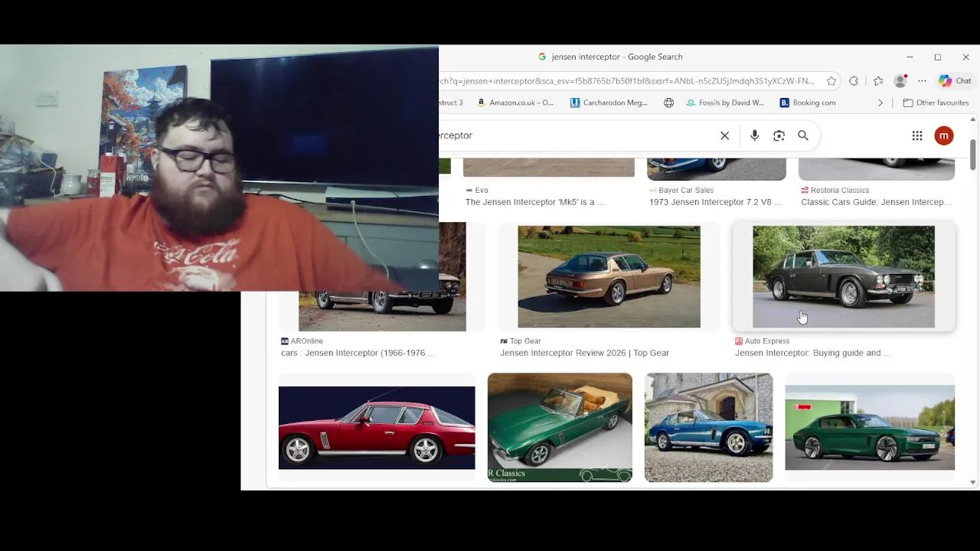Open the red Interceptor side-view thumbnail
Image resolution: width=980 pixels, height=551 pixels.
377,428
